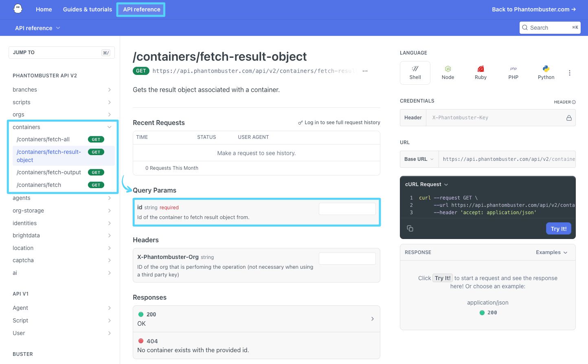Click the Phantombuster ghost logo
The height and width of the screenshot is (364, 588).
pyautogui.click(x=18, y=9)
